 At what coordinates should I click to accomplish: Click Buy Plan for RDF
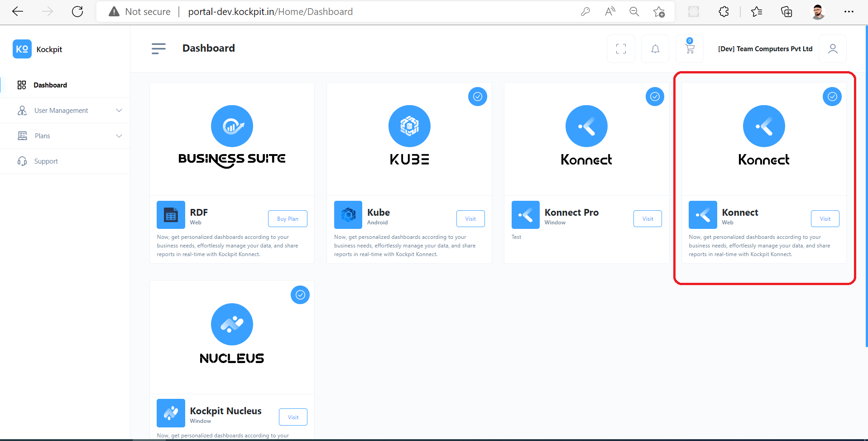pyautogui.click(x=288, y=219)
